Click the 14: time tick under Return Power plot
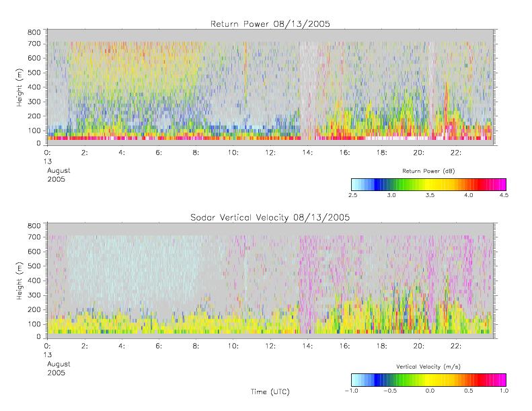The width and height of the screenshot is (532, 411). (307, 153)
